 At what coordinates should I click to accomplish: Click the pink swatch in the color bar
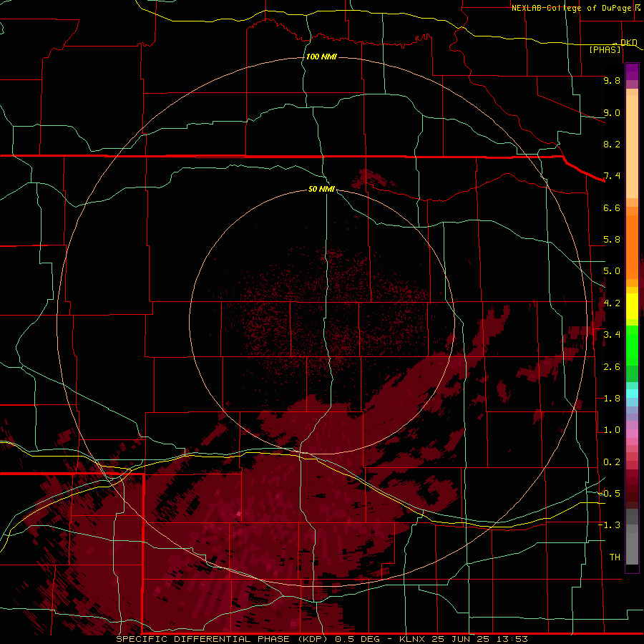click(632, 434)
